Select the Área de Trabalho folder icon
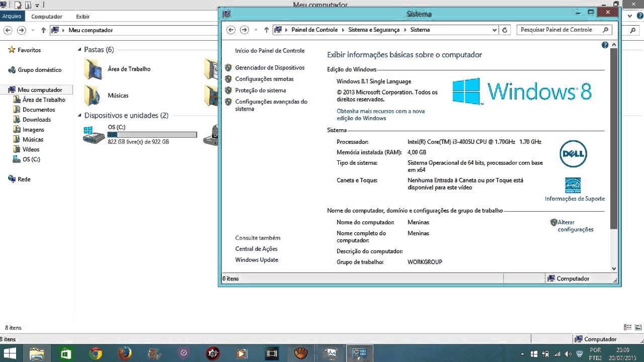This screenshot has height=362, width=644. click(94, 69)
